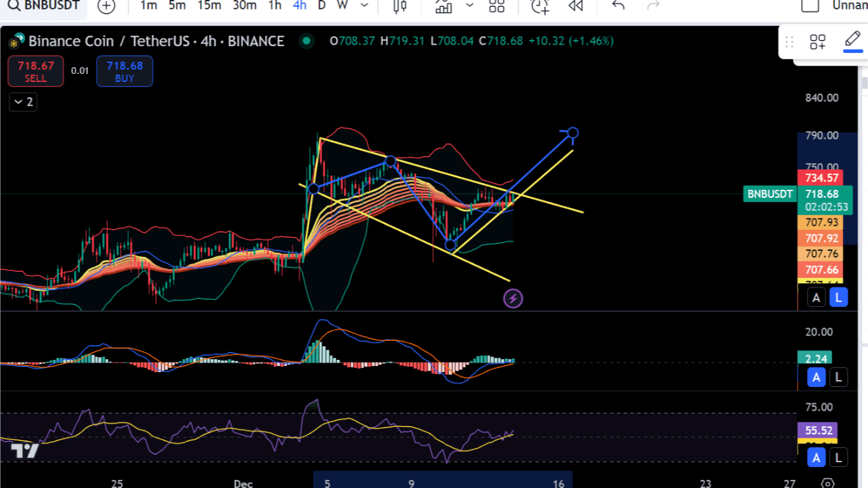Click the 707.76 price label
Image resolution: width=868 pixels, height=488 pixels.
pos(821,253)
